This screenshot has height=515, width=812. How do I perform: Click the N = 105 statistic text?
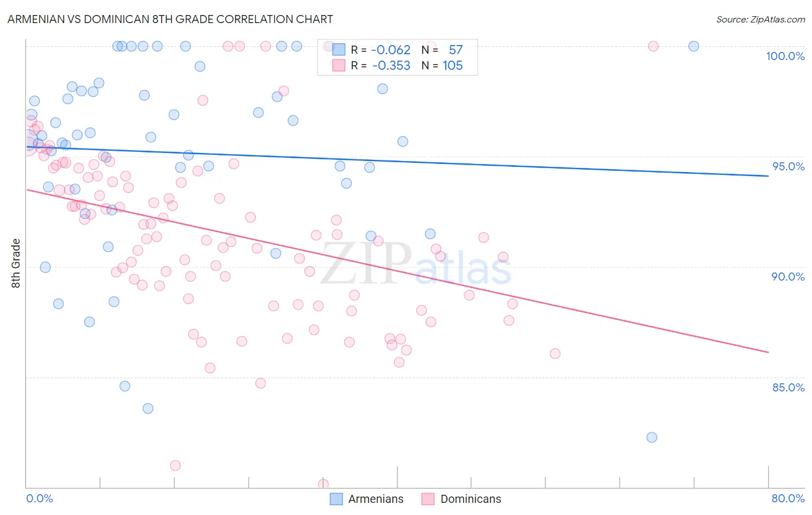(x=442, y=65)
